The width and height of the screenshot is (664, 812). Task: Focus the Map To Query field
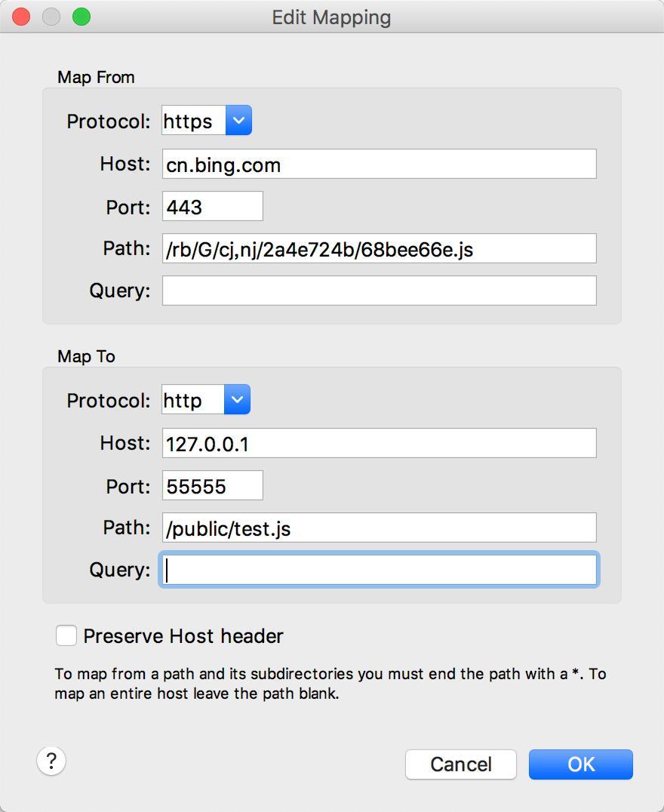click(x=379, y=571)
